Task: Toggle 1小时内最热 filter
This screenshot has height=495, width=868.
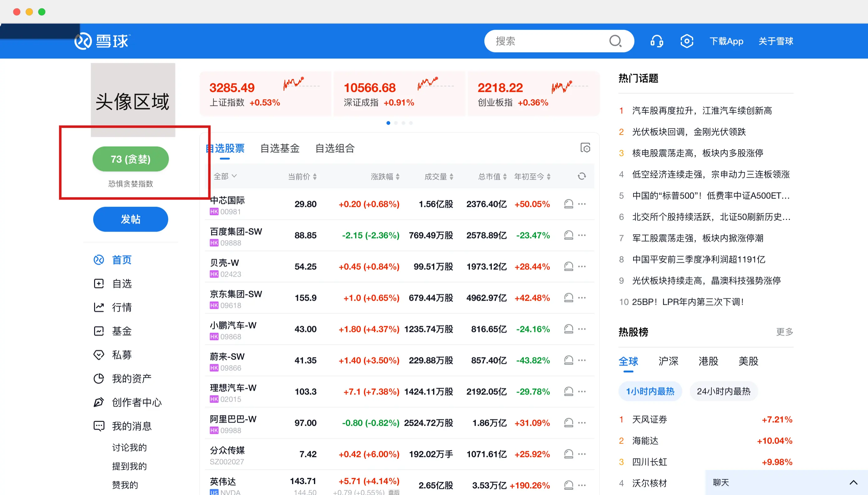Action: click(650, 391)
